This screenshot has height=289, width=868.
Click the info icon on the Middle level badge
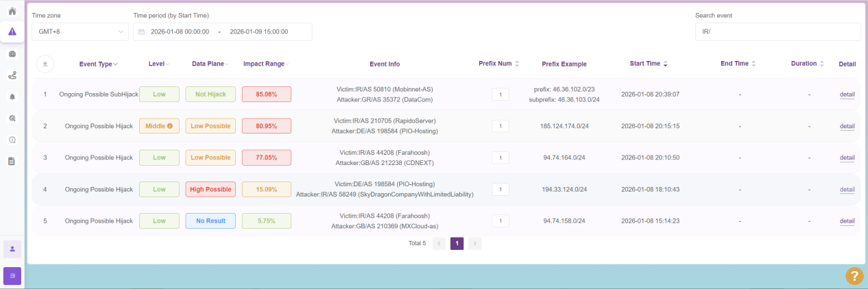click(169, 126)
